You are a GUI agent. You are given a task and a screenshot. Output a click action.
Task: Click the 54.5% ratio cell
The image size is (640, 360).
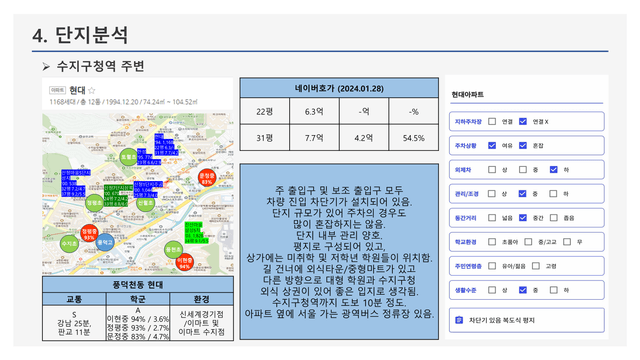coord(413,138)
